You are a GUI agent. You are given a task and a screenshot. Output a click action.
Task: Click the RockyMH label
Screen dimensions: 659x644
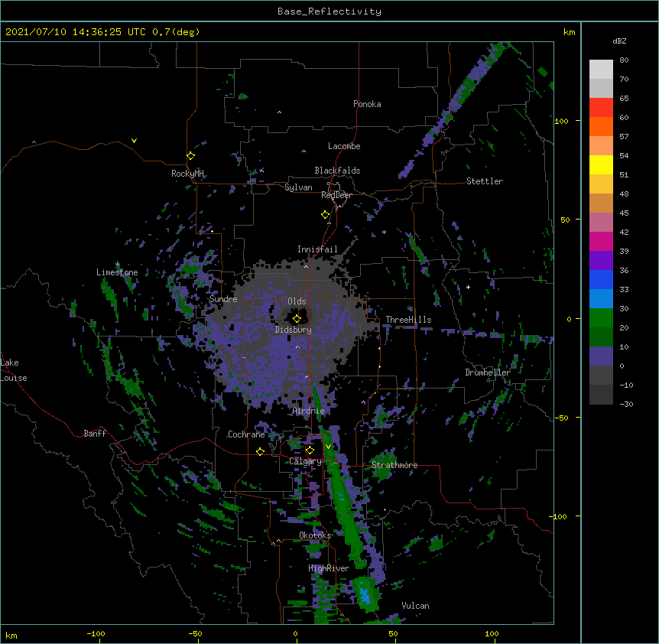187,174
